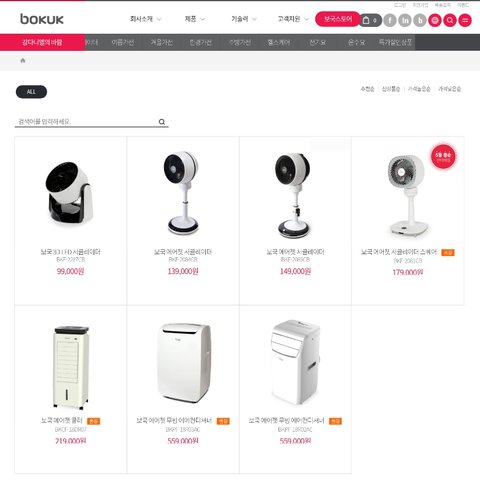Viewport: 480px width, 490px height.
Task: Open the red header search icon
Action: pyautogui.click(x=450, y=20)
